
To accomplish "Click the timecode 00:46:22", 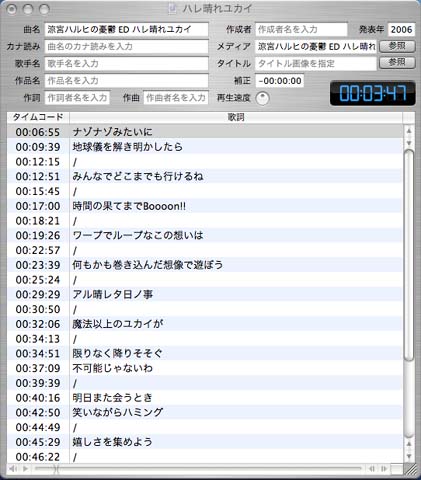I will (38, 457).
